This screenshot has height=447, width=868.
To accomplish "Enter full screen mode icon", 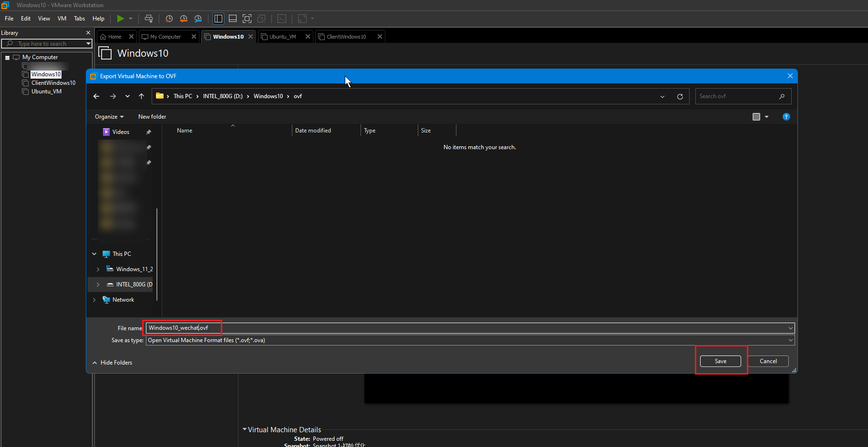I will [x=247, y=19].
